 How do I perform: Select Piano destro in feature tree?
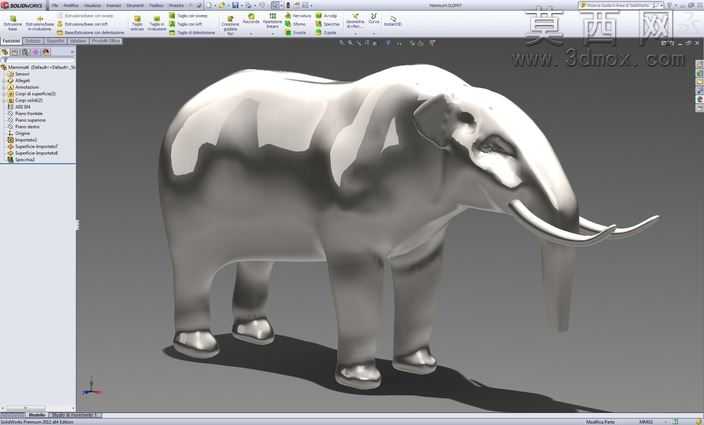click(x=27, y=127)
